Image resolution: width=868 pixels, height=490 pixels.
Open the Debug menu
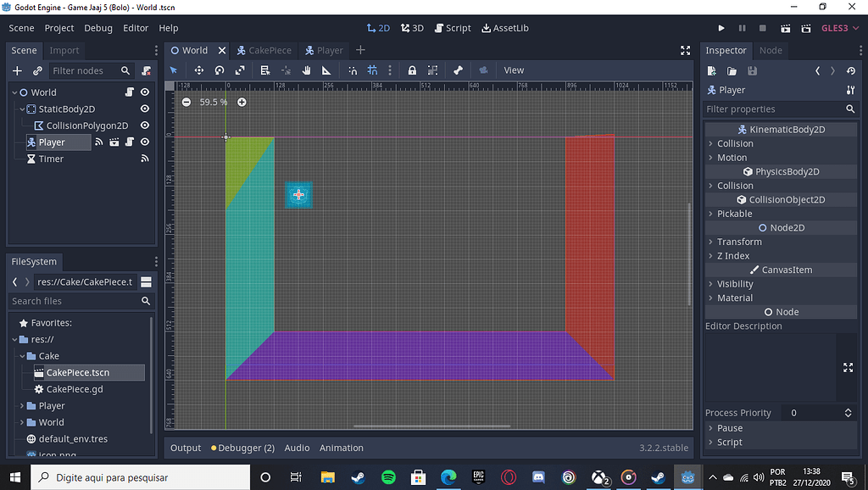(x=98, y=28)
